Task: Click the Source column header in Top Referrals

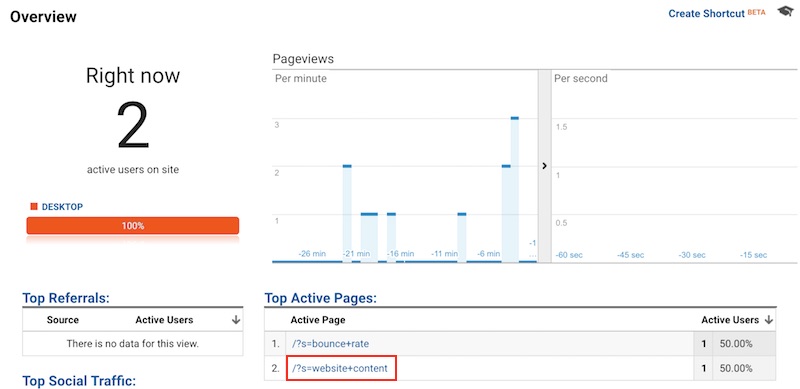Action: [x=63, y=320]
